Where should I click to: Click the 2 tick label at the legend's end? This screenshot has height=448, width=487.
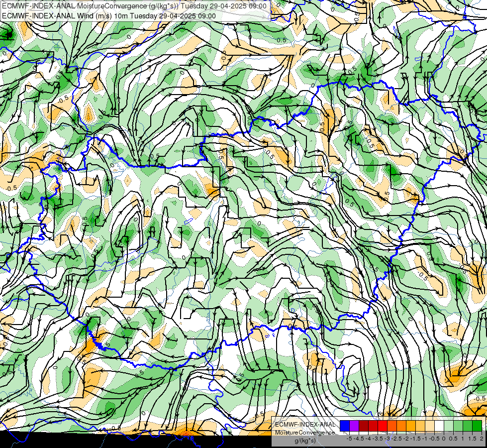[x=482, y=439]
